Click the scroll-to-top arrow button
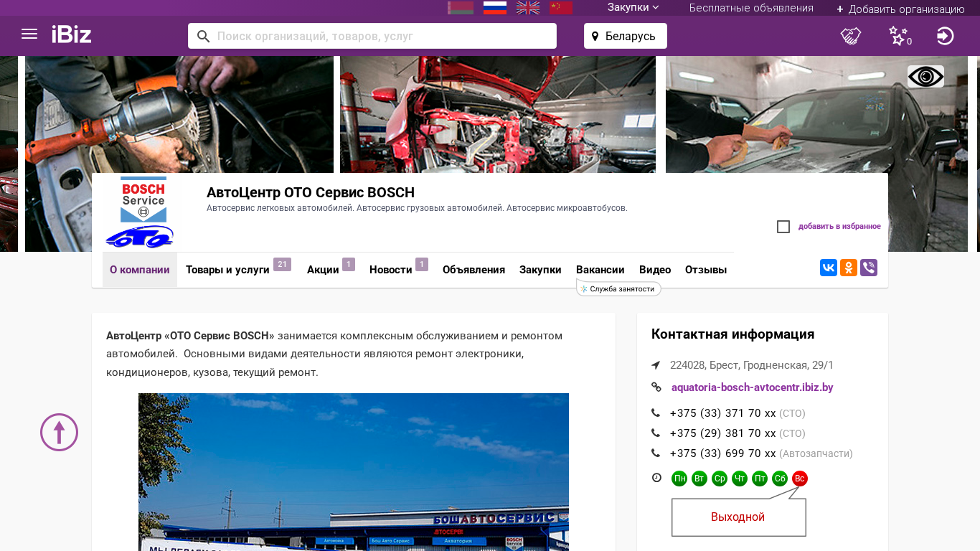This screenshot has height=551, width=980. 59,433
